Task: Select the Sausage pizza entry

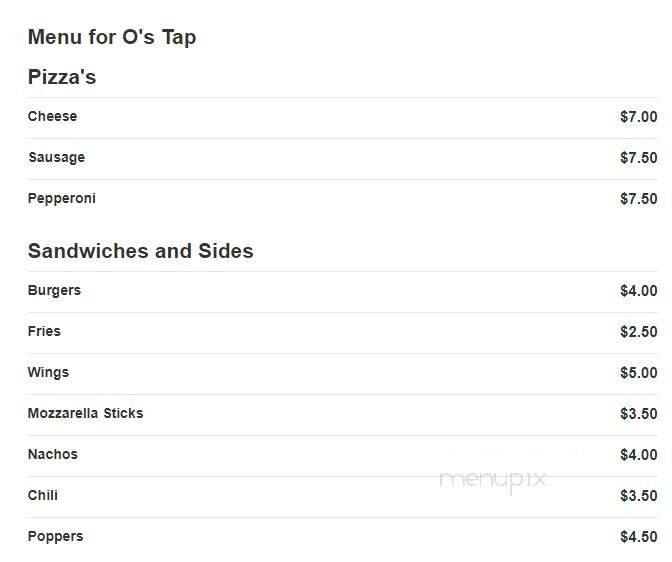Action: 56,157
